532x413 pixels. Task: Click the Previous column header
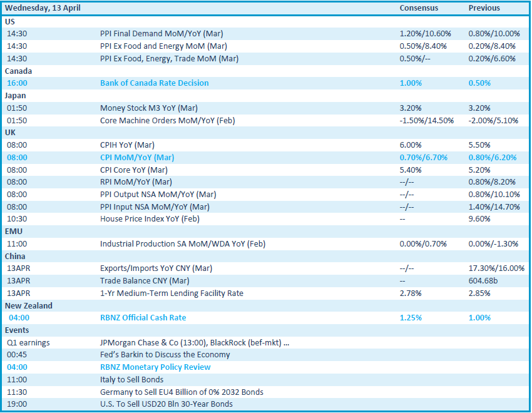484,8
